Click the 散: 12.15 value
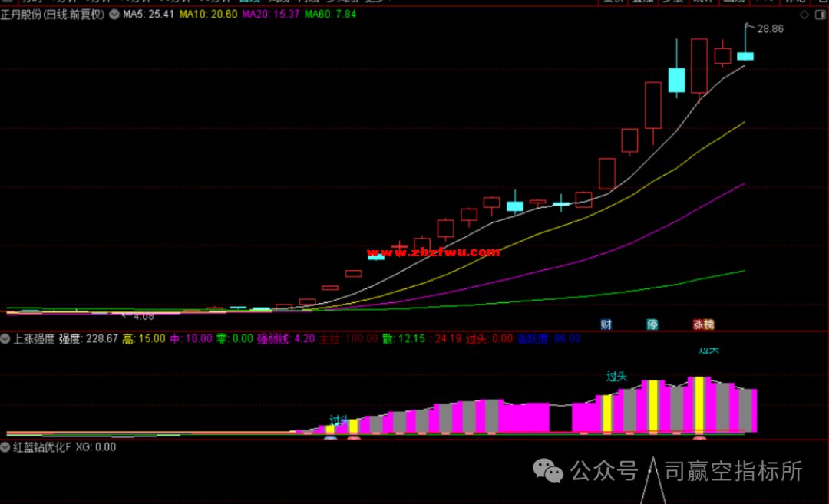Image resolution: width=829 pixels, height=504 pixels. coord(404,339)
